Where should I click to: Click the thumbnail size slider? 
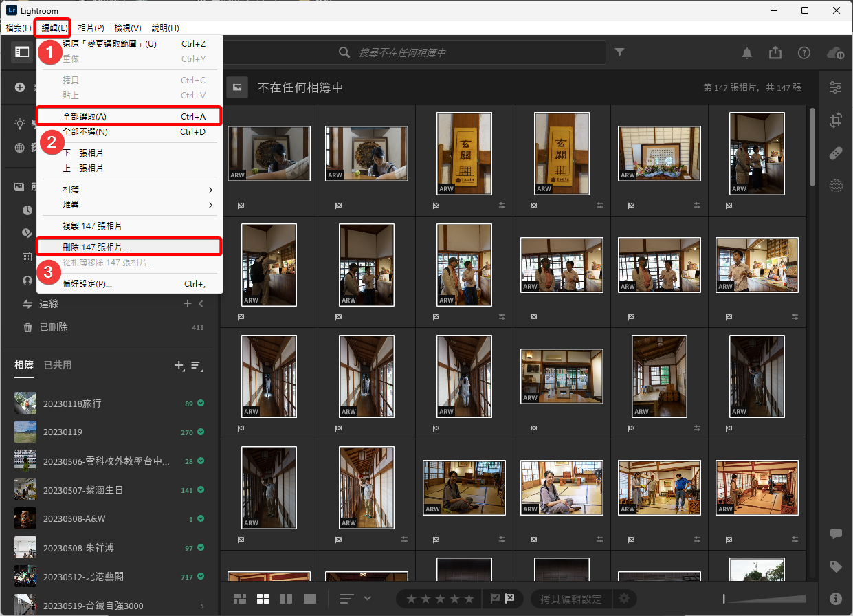point(764,599)
